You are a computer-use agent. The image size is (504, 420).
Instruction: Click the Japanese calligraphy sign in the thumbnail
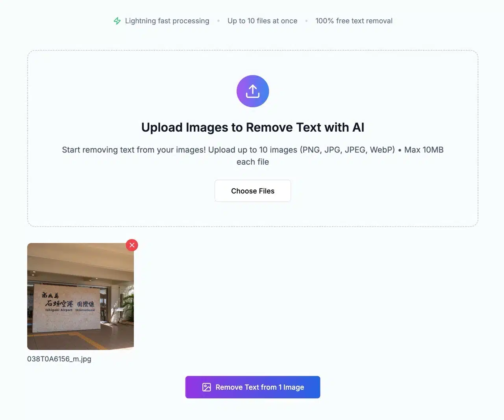pos(69,301)
